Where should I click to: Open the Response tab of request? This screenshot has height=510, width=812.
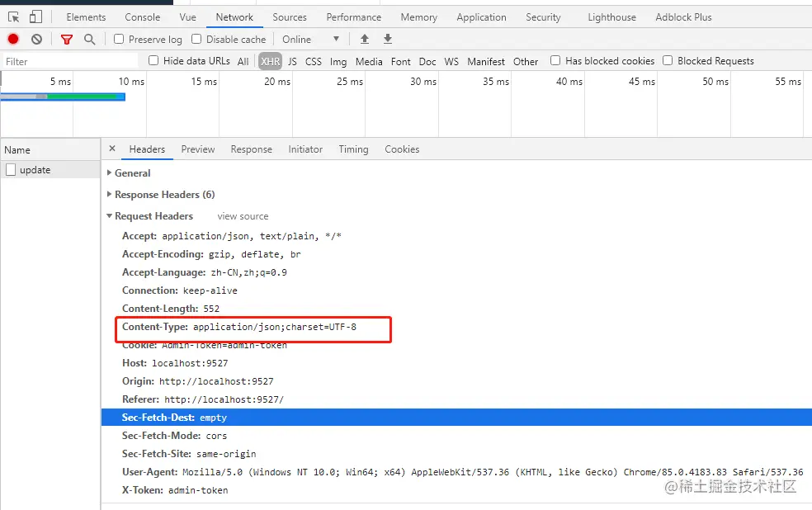[x=251, y=149]
